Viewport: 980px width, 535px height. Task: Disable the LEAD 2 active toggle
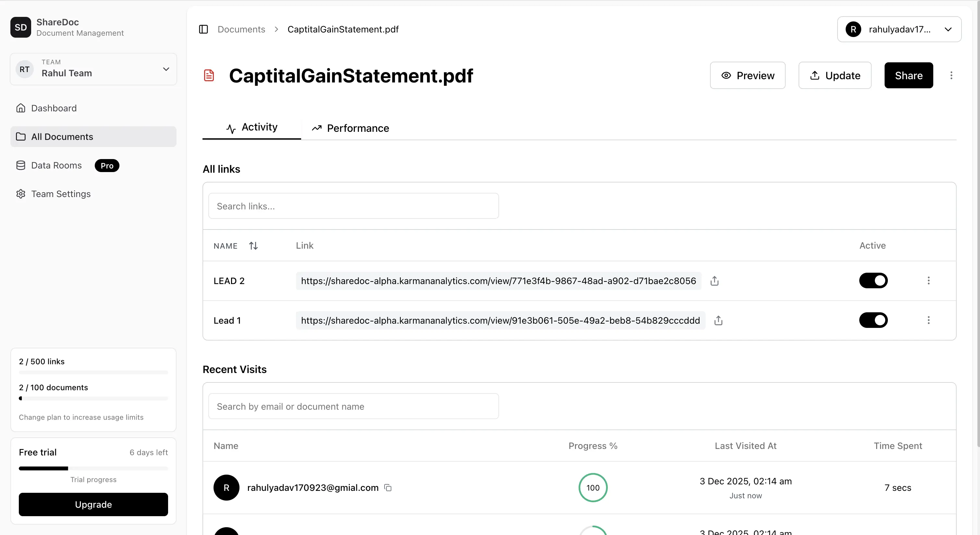(873, 280)
